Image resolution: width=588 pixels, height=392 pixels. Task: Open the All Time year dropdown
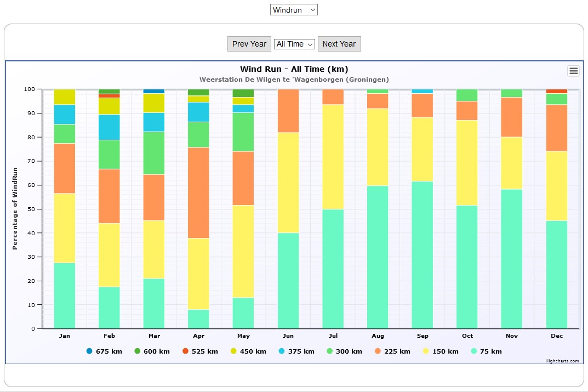point(294,44)
